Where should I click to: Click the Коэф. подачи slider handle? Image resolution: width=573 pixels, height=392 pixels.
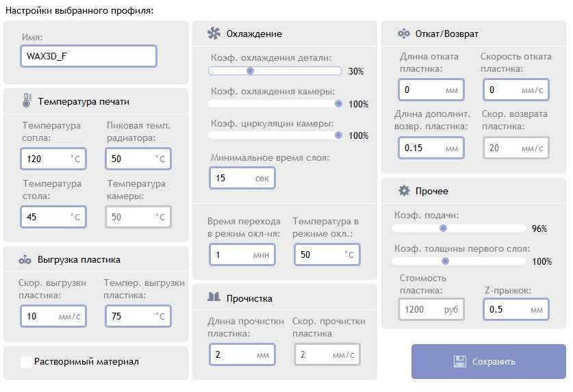(443, 228)
